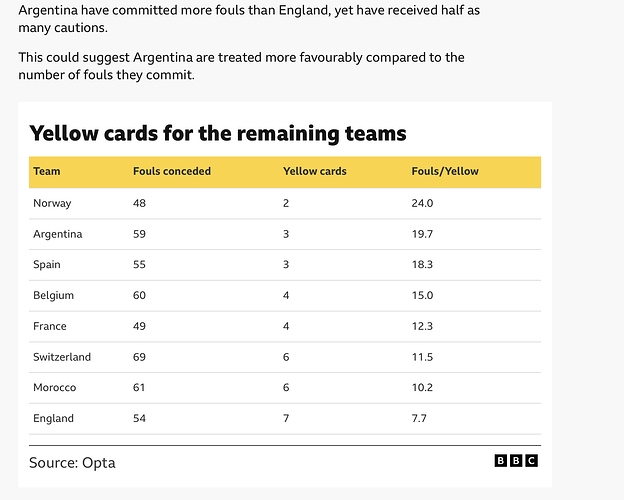624x500 pixels.
Task: Click the Yellow cards column header
Action: coord(315,171)
